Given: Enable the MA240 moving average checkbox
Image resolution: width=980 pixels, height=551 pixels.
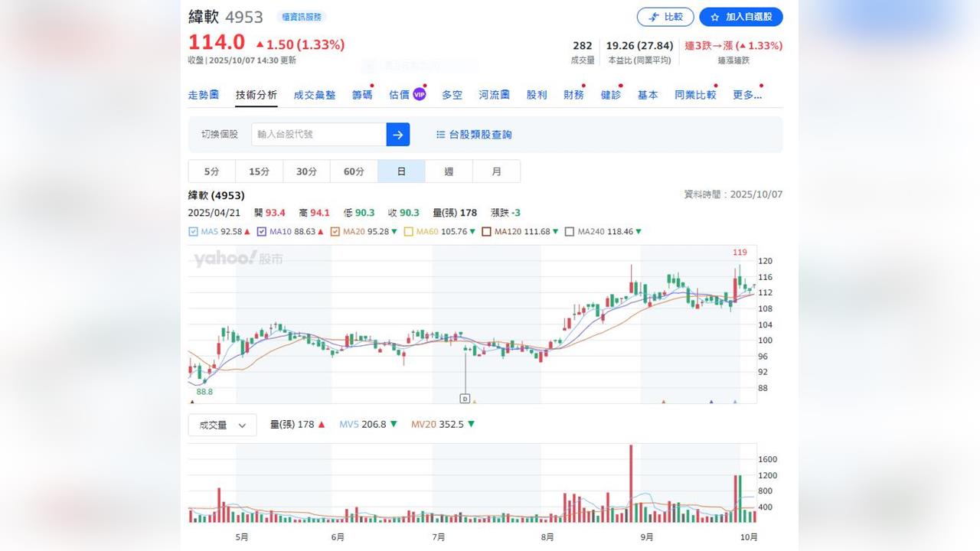Looking at the screenshot, I should tap(569, 232).
